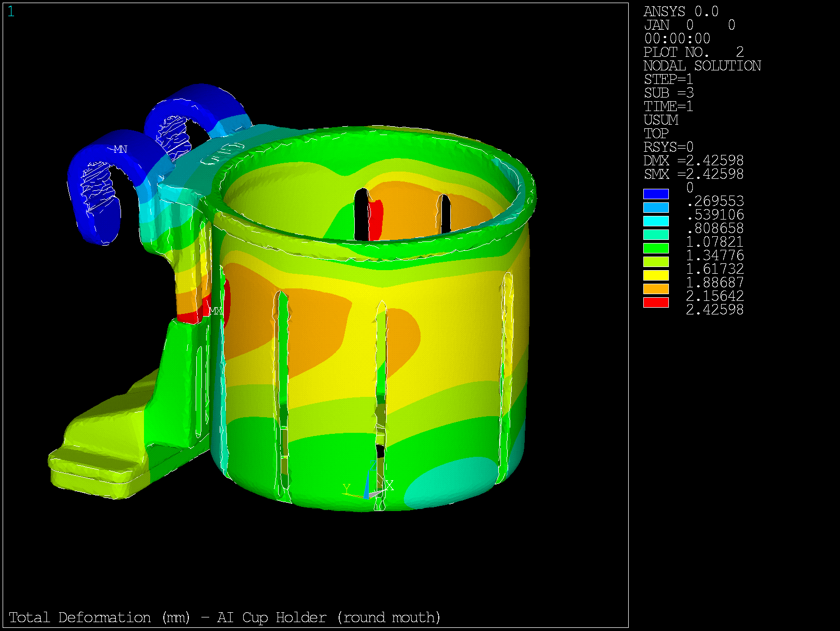Screen dimensions: 840x631
Task: Click the DMX =2.42598 value
Action: tap(693, 161)
